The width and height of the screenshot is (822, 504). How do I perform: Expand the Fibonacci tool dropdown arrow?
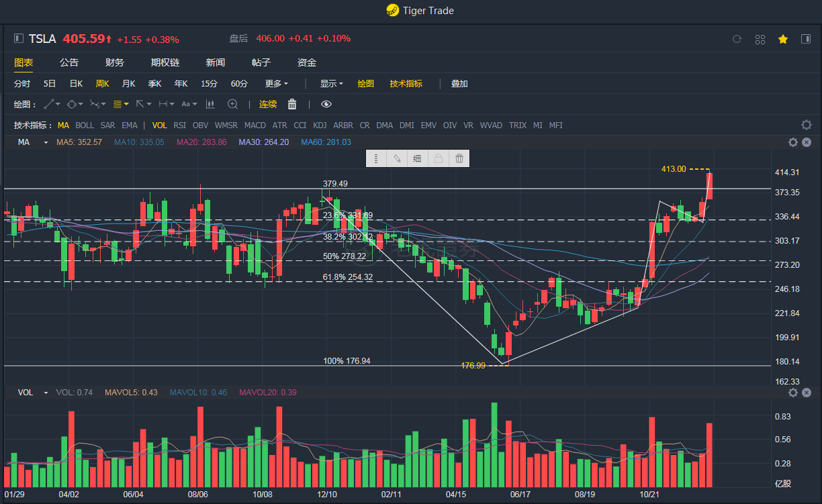[x=126, y=104]
